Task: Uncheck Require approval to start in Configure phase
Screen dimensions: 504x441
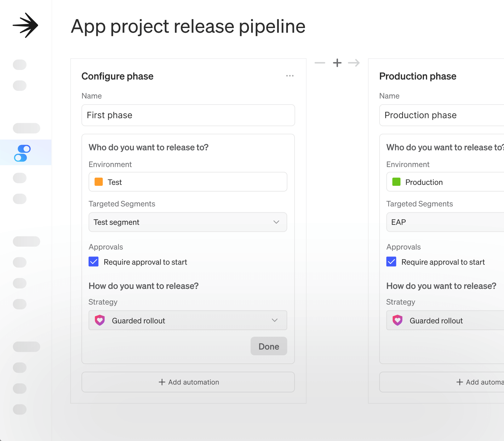Action: 94,262
